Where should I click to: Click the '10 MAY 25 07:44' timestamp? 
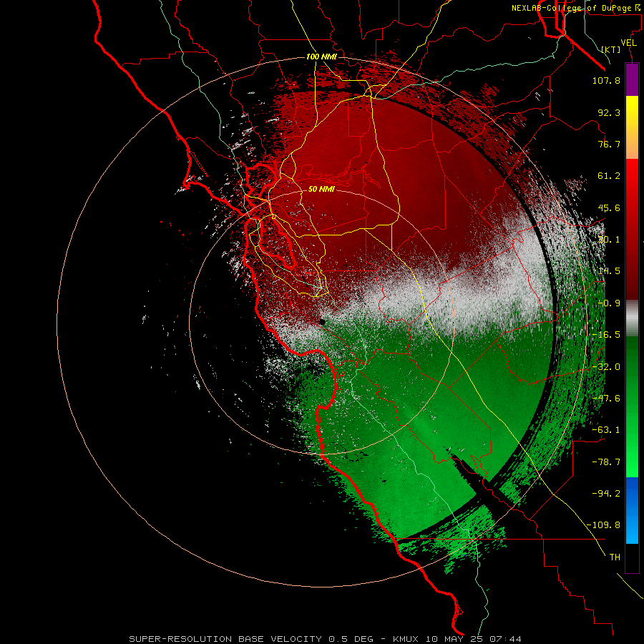[x=473, y=639]
